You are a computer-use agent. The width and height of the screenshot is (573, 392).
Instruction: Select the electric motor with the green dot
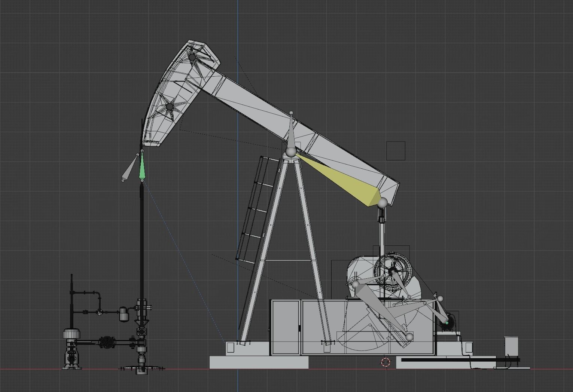click(x=447, y=322)
